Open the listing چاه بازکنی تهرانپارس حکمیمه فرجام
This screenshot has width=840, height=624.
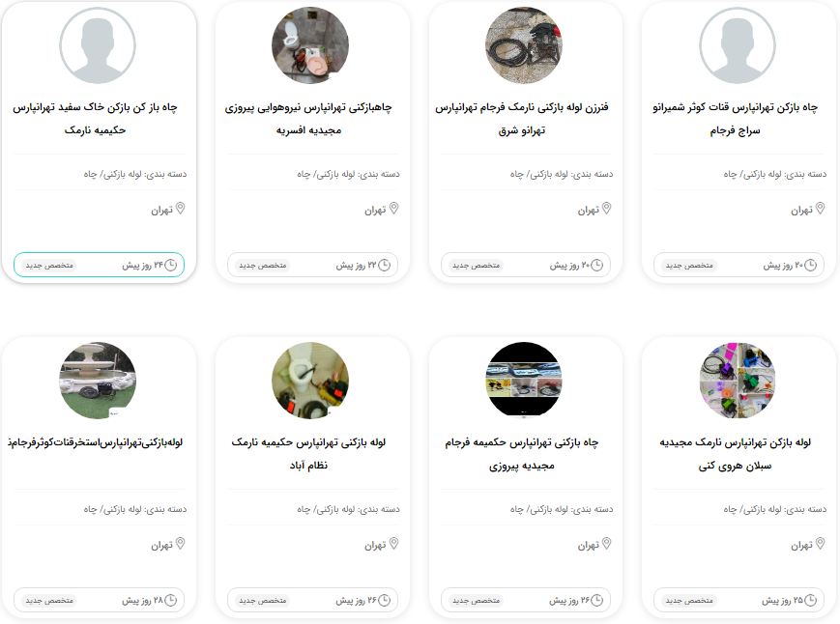522,454
